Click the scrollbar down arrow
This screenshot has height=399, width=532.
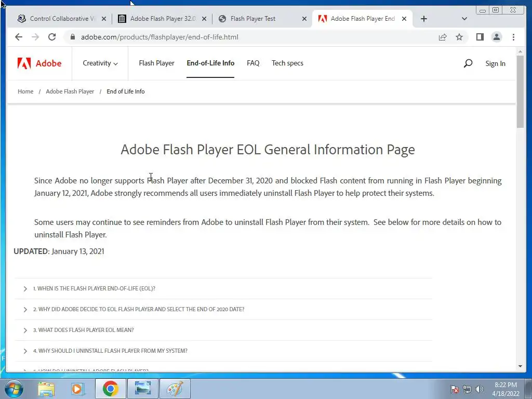tap(520, 366)
